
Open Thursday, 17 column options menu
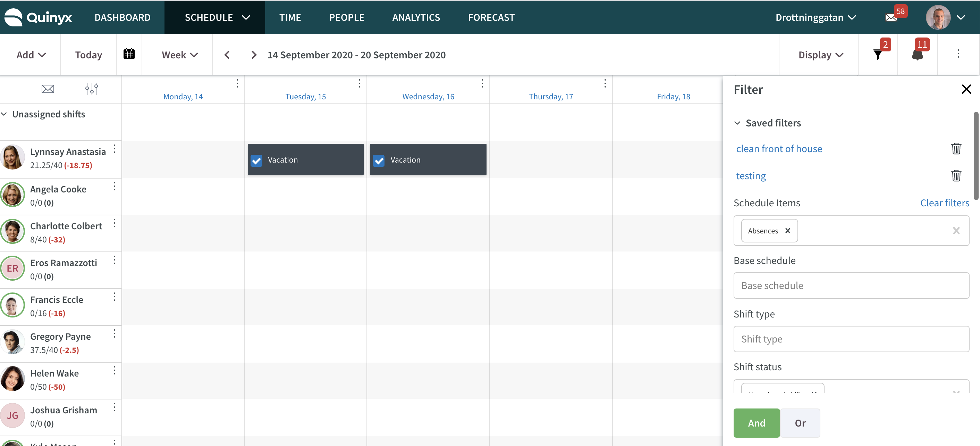pyautogui.click(x=605, y=83)
